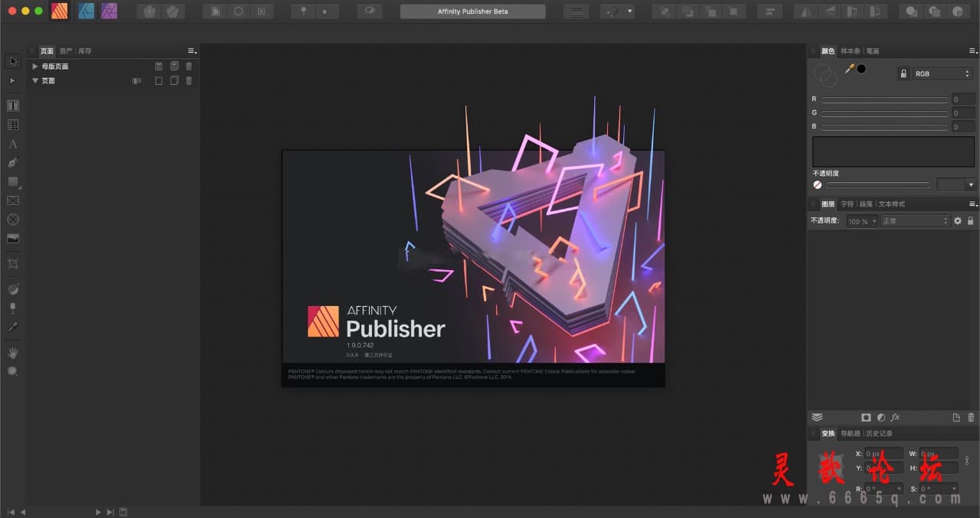Viewport: 980px width, 518px height.
Task: Click the duplicate page icon in 页面 row
Action: (x=175, y=80)
